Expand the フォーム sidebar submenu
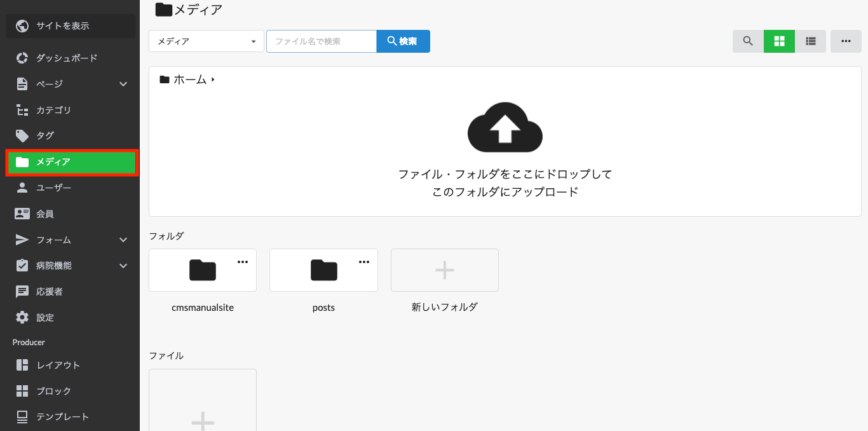The height and width of the screenshot is (431, 868). click(123, 240)
